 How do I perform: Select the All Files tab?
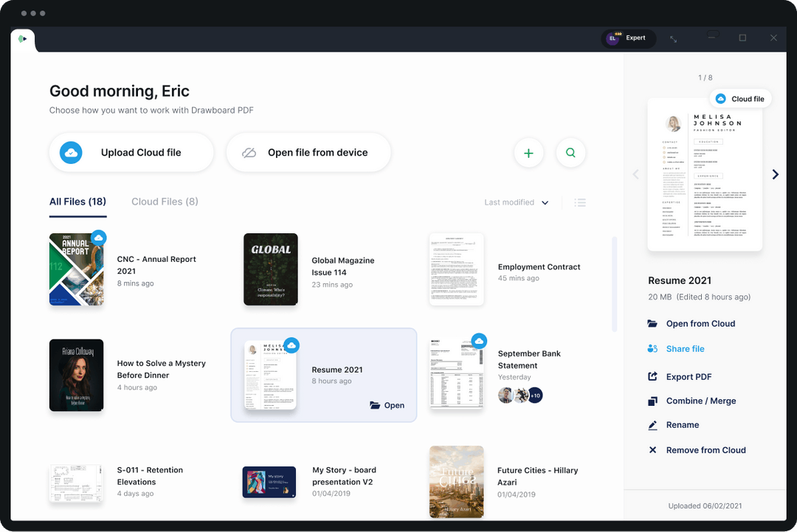(x=77, y=201)
